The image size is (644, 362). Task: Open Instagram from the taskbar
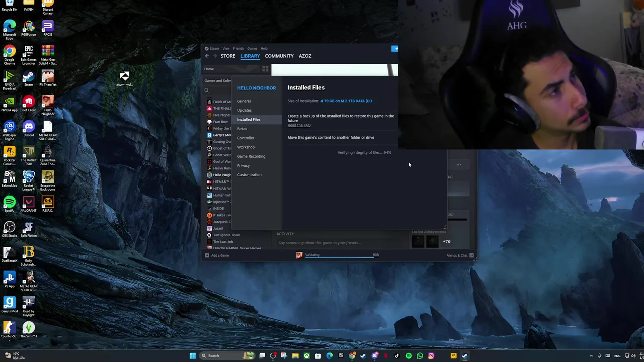tap(431, 356)
